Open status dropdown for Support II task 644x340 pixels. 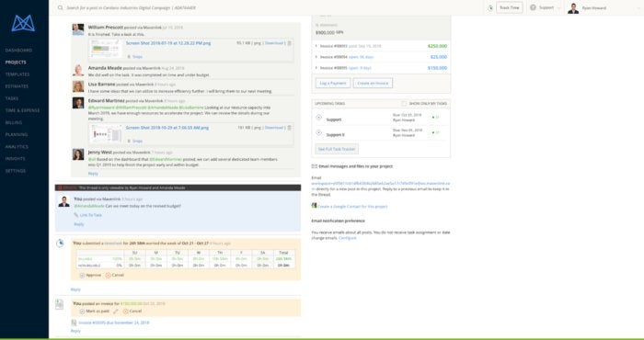435,132
